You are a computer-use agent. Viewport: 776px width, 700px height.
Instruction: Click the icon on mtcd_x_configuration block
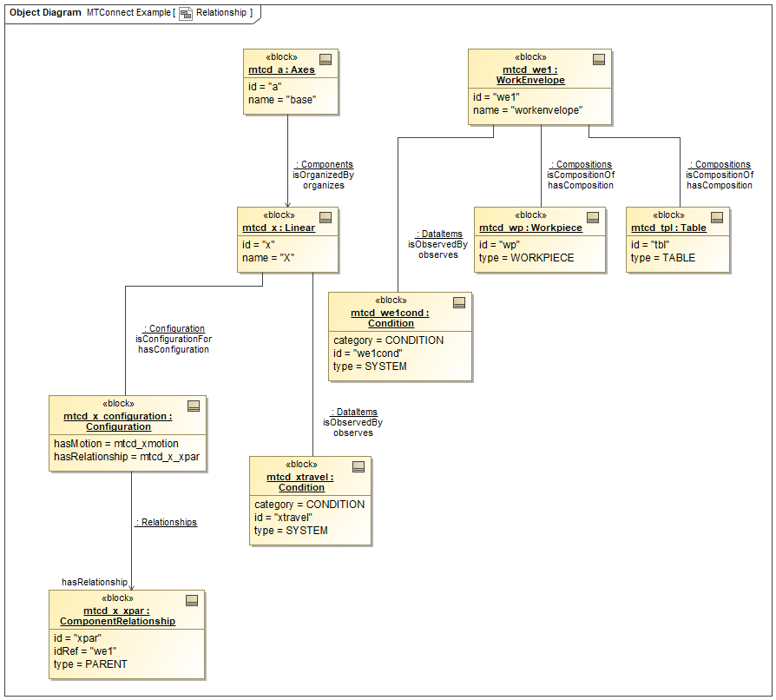click(x=194, y=406)
